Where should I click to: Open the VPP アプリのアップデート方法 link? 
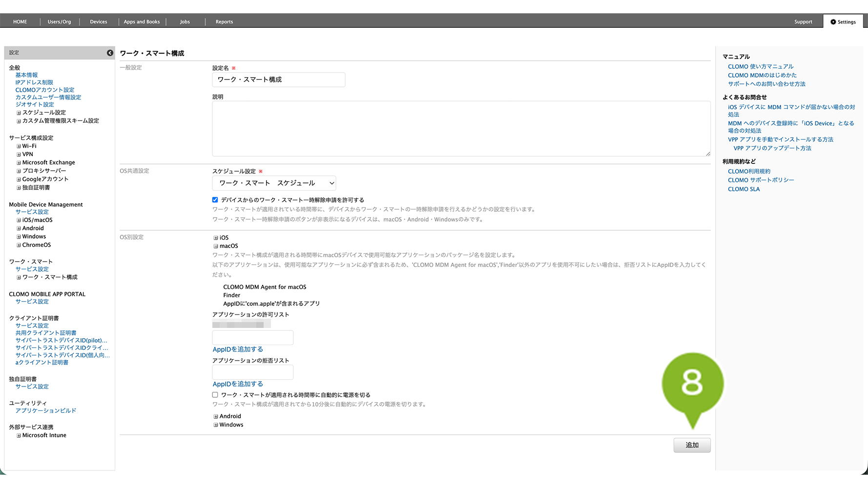(x=772, y=148)
